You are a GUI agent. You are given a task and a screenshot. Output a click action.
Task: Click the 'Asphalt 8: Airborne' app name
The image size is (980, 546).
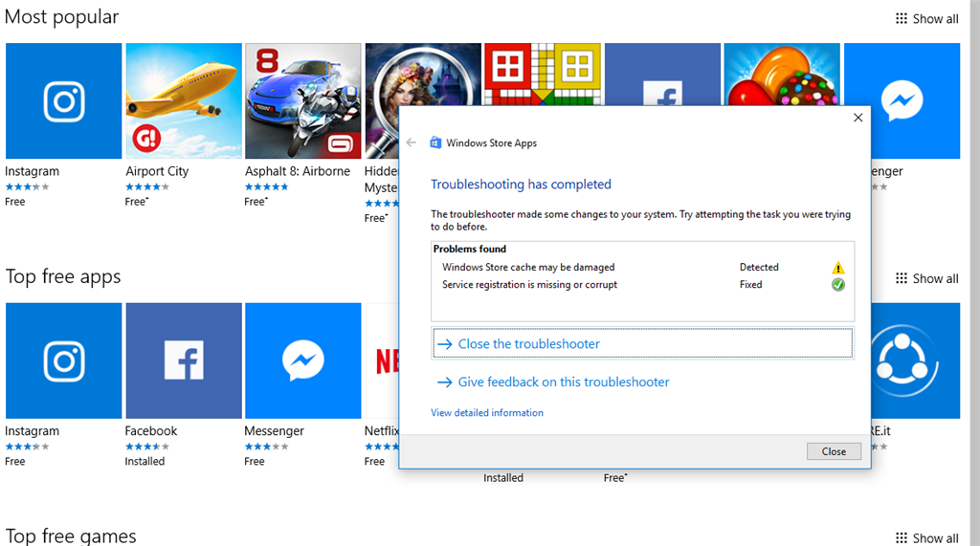pos(298,171)
